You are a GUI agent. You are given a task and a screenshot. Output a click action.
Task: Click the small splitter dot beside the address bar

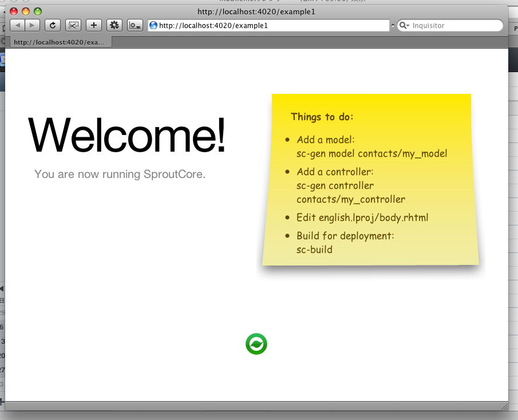pyautogui.click(x=393, y=25)
